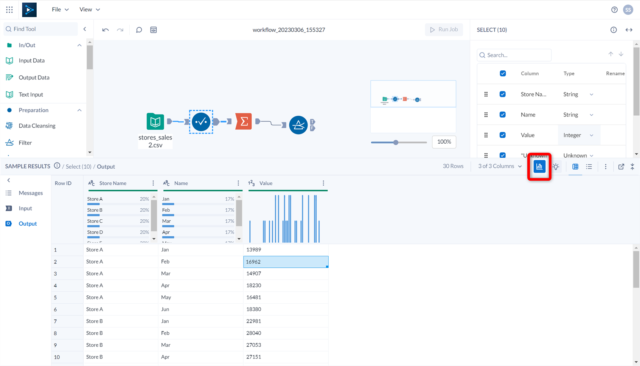Select the Filter tool node on canvas

(298, 125)
